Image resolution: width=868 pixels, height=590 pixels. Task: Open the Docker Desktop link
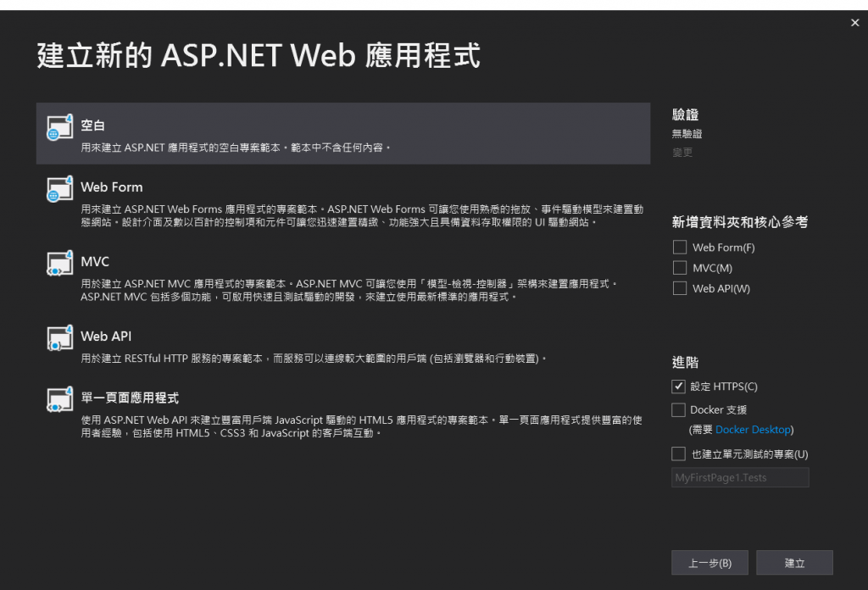pos(753,430)
